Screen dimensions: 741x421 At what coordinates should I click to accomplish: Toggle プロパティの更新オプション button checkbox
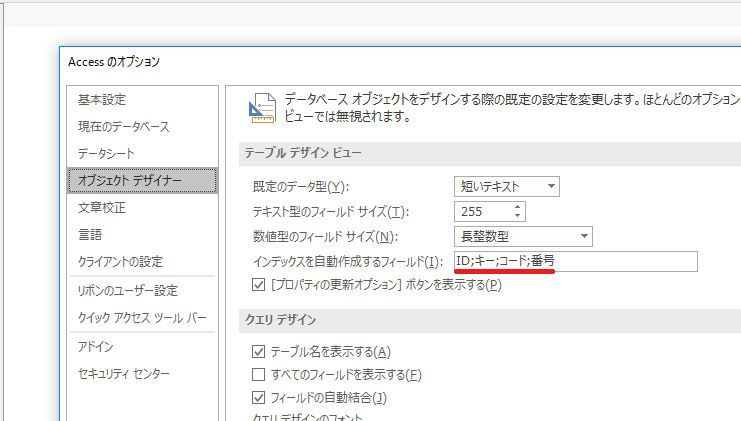click(258, 285)
